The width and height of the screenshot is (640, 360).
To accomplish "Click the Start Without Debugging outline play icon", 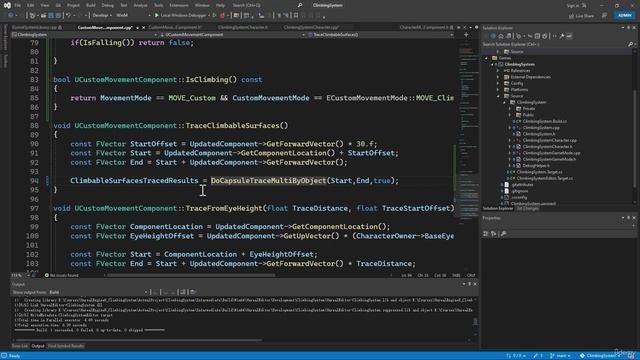I will pyautogui.click(x=214, y=16).
